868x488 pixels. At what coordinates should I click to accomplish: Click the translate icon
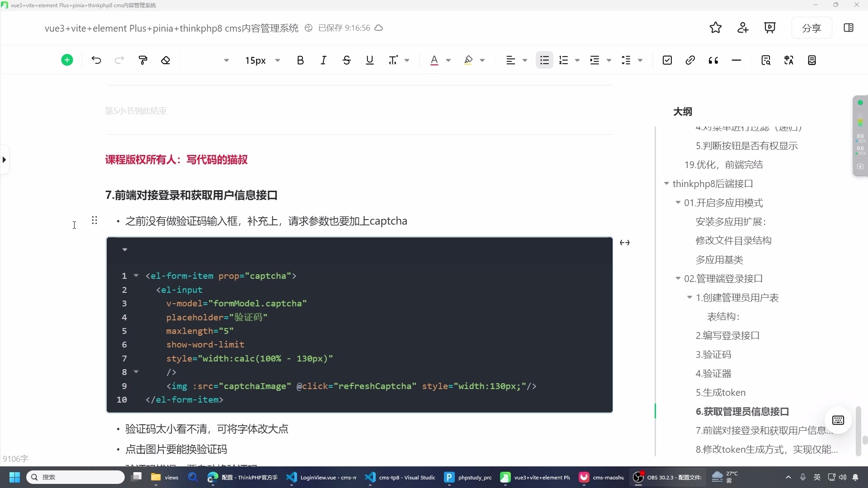[x=789, y=60]
